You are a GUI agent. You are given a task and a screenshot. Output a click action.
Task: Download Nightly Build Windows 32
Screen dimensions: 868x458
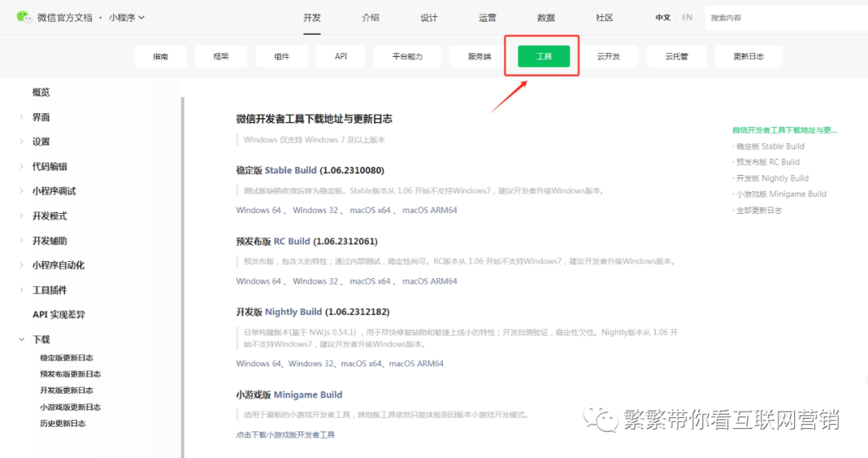pyautogui.click(x=311, y=363)
